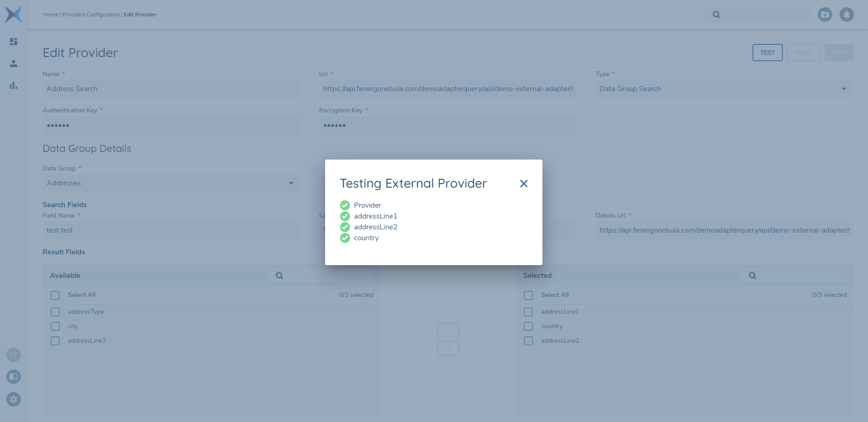
Task: Navigate Home via the breadcrumb link
Action: 50,14
